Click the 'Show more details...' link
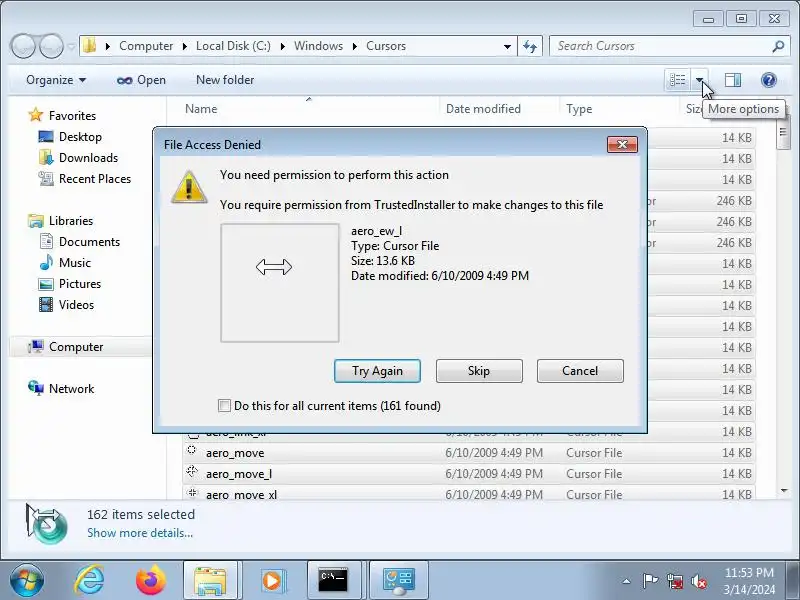Image resolution: width=800 pixels, height=600 pixels. (140, 533)
